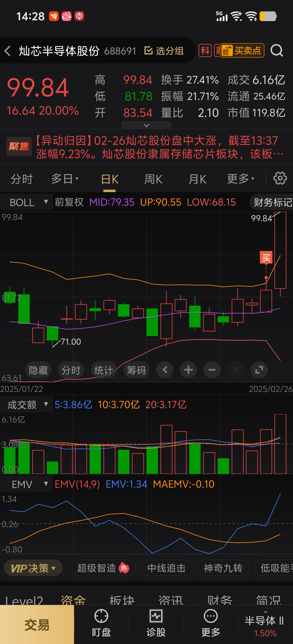Image resolution: width=293 pixels, height=644 pixels.
Task: Zoom in chart with plus button
Action: tap(188, 370)
